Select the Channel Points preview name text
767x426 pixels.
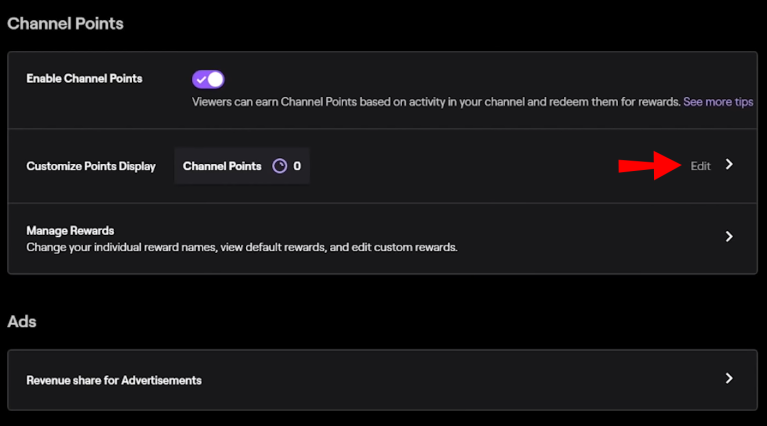pos(222,166)
